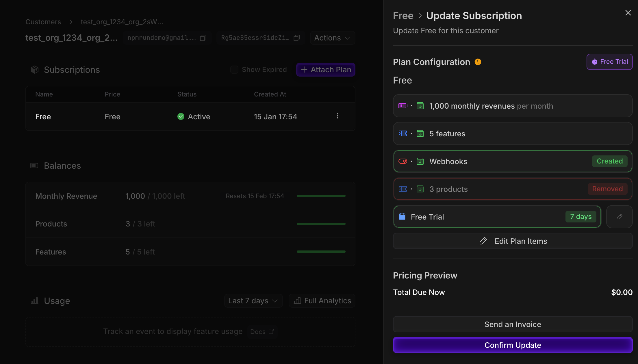This screenshot has width=638, height=364.
Task: Click the red toggle icon on Webhooks row
Action: [x=403, y=161]
